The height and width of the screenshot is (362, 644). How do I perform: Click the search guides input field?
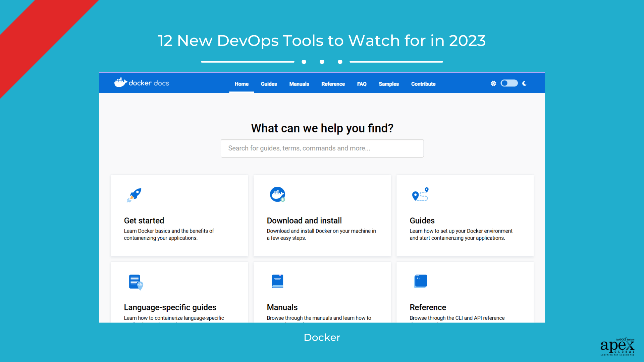(x=322, y=148)
